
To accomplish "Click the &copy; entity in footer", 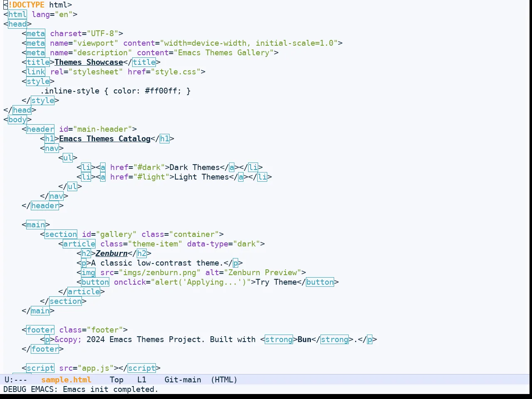I will coord(68,340).
